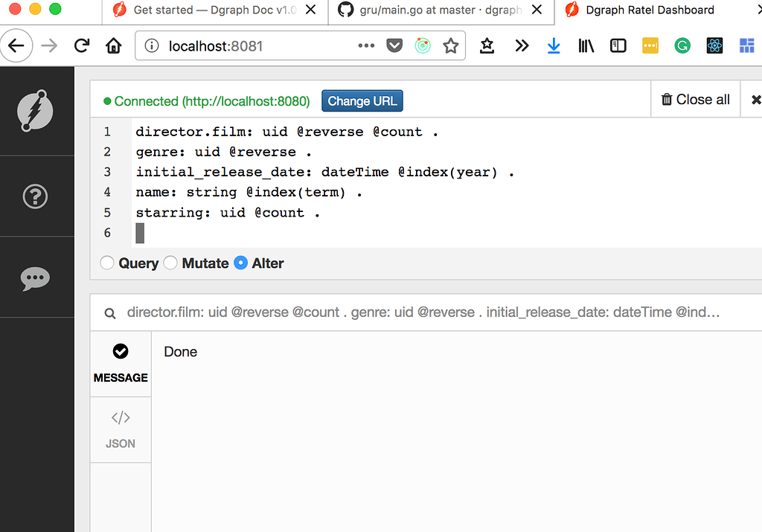This screenshot has width=762, height=532.
Task: Open the Downloads arrow in toolbar
Action: click(x=554, y=45)
